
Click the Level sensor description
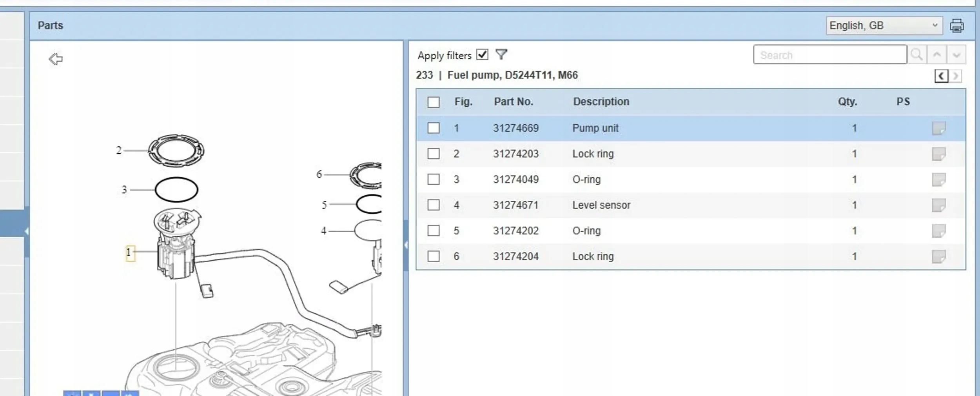601,205
